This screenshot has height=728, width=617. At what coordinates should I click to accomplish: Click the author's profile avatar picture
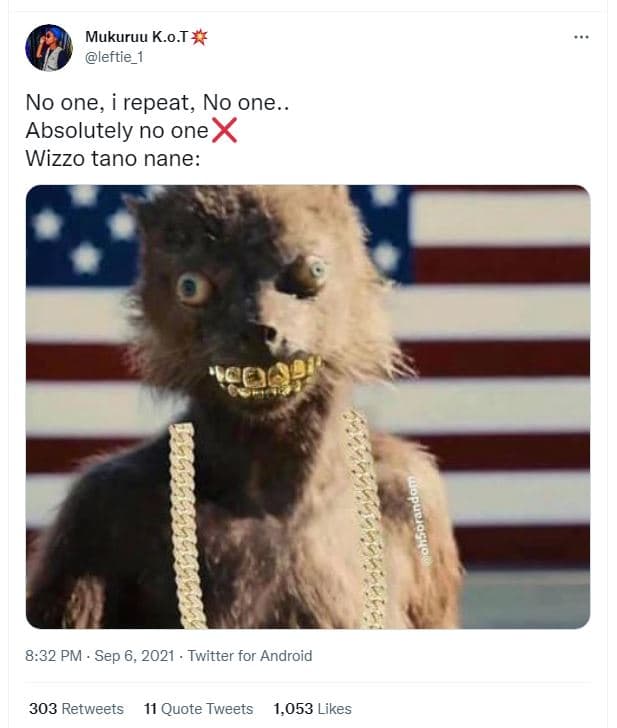49,48
